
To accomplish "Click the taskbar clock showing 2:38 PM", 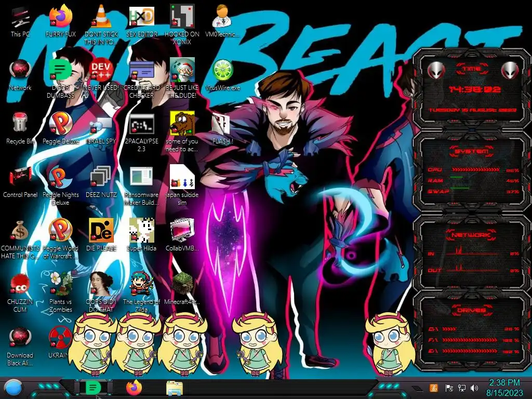I will 504,388.
